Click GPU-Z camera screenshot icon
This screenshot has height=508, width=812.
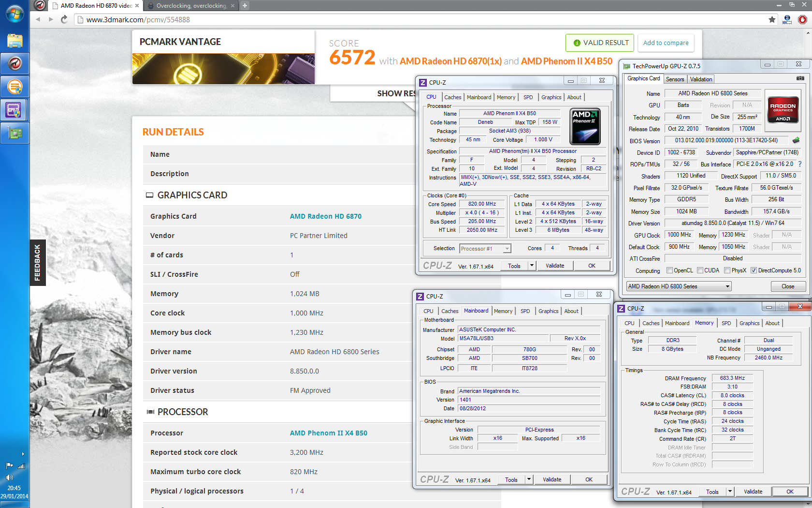[800, 78]
